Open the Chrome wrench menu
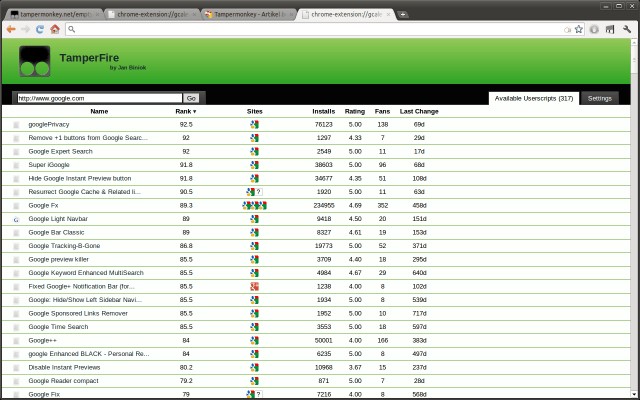This screenshot has width=640, height=400. [x=627, y=29]
